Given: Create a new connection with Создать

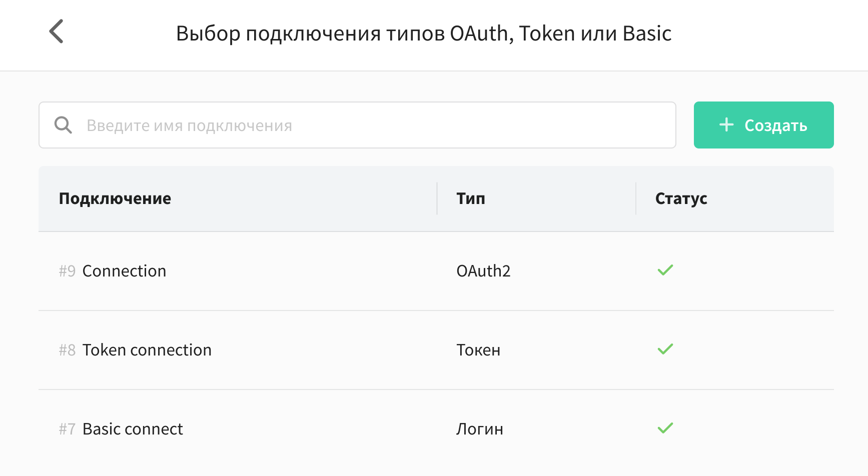Looking at the screenshot, I should (763, 125).
